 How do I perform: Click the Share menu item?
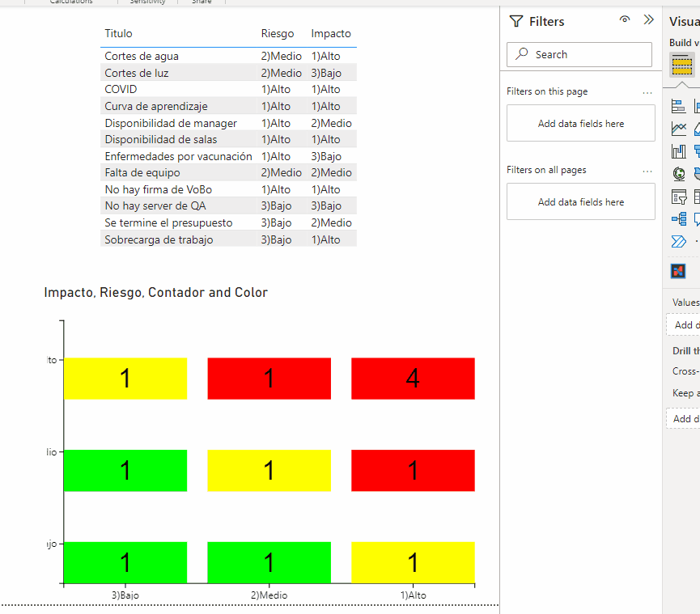click(x=202, y=2)
